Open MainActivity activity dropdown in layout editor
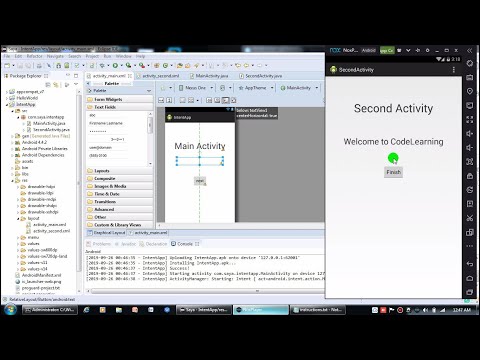The image size is (480, 360). tap(299, 88)
